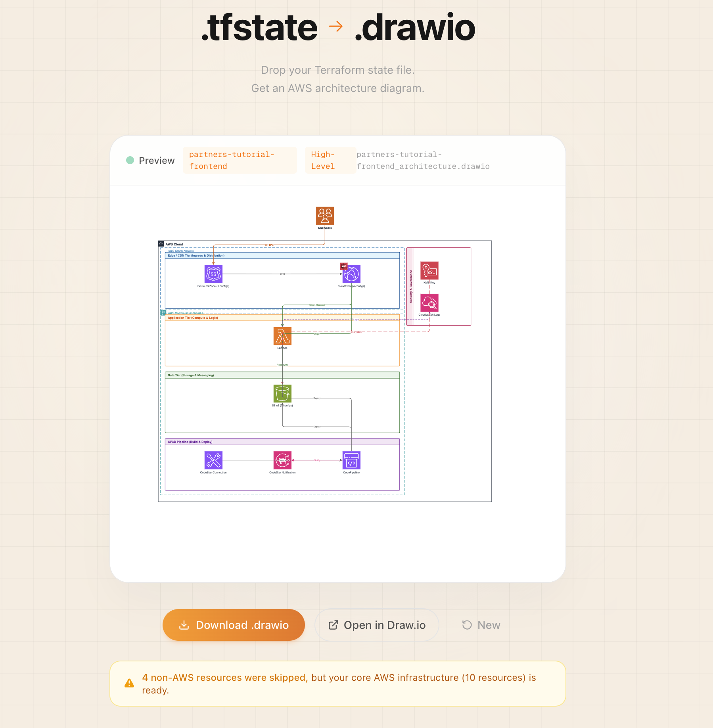Select the CodeStar Connection icon
The height and width of the screenshot is (728, 713).
coord(213,460)
